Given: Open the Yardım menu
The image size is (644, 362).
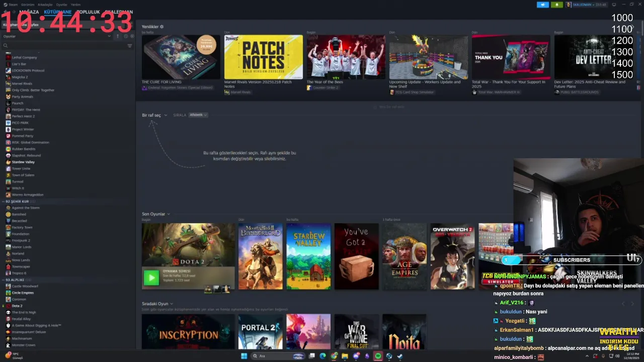Looking at the screenshot, I should [x=75, y=5].
